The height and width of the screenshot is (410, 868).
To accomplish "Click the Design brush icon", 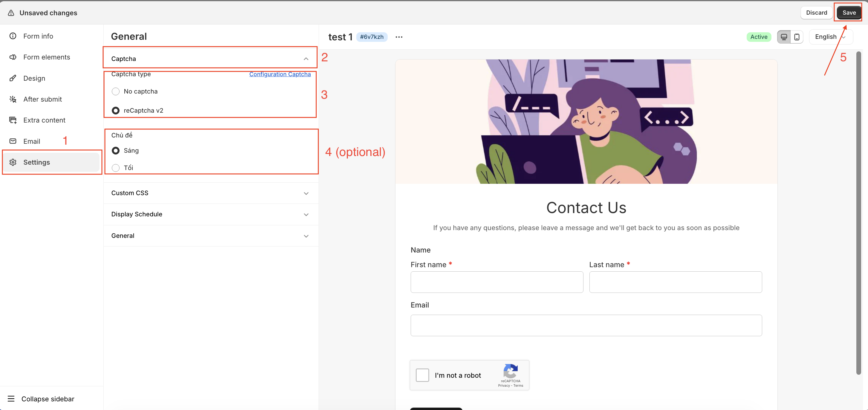I will pos(13,78).
